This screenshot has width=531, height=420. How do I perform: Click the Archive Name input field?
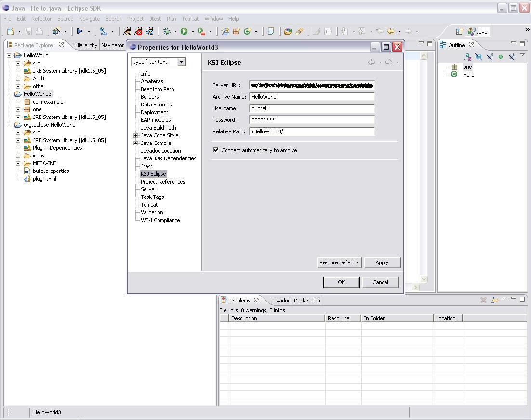click(312, 97)
